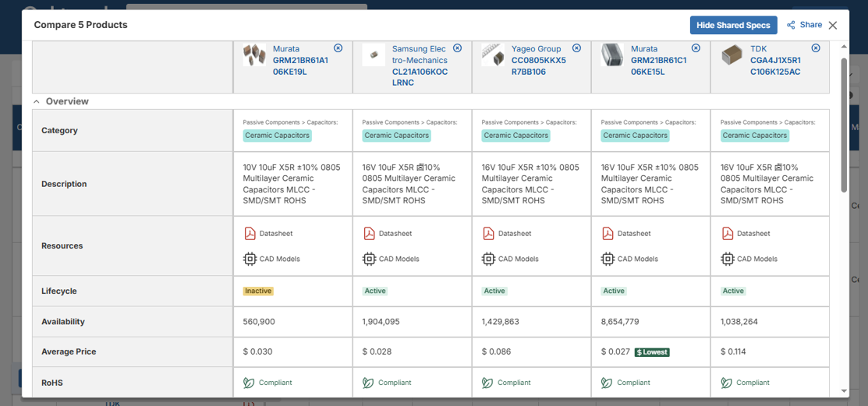
Task: Open CAD Models icon for Yageo part
Action: coord(488,259)
